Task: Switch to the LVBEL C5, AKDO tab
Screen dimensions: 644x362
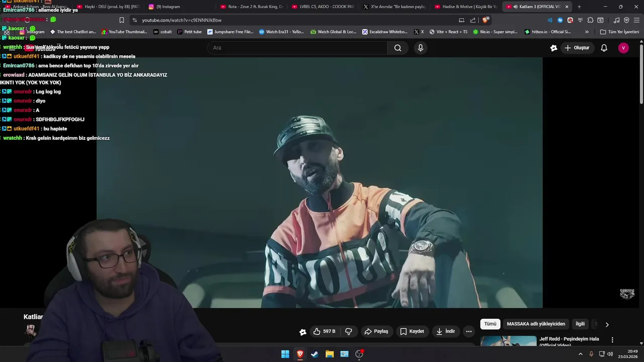Action: point(323,7)
